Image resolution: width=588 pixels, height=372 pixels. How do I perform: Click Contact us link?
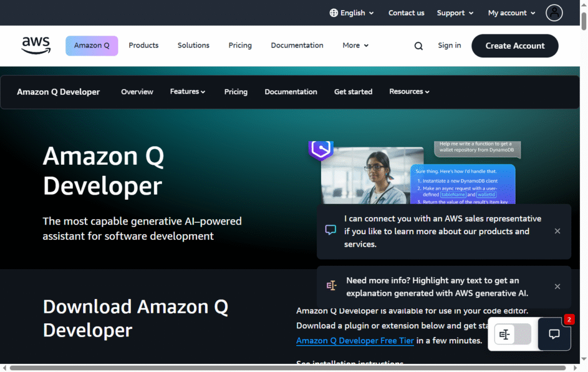tap(406, 13)
